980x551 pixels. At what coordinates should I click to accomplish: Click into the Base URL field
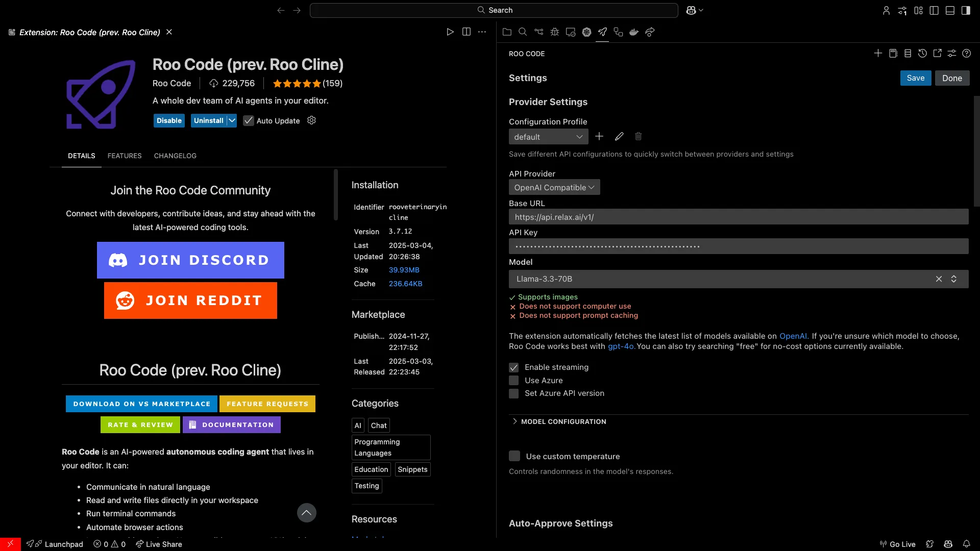pos(739,217)
